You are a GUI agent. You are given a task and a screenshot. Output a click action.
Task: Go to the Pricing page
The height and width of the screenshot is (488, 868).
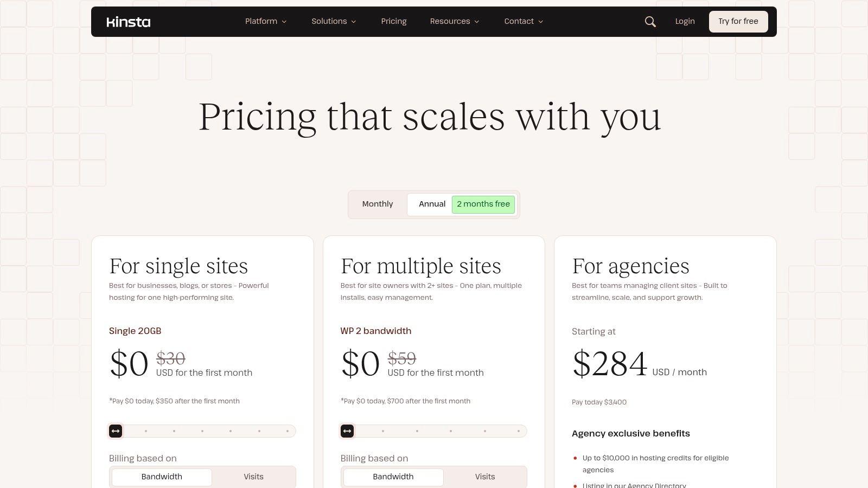(x=393, y=21)
